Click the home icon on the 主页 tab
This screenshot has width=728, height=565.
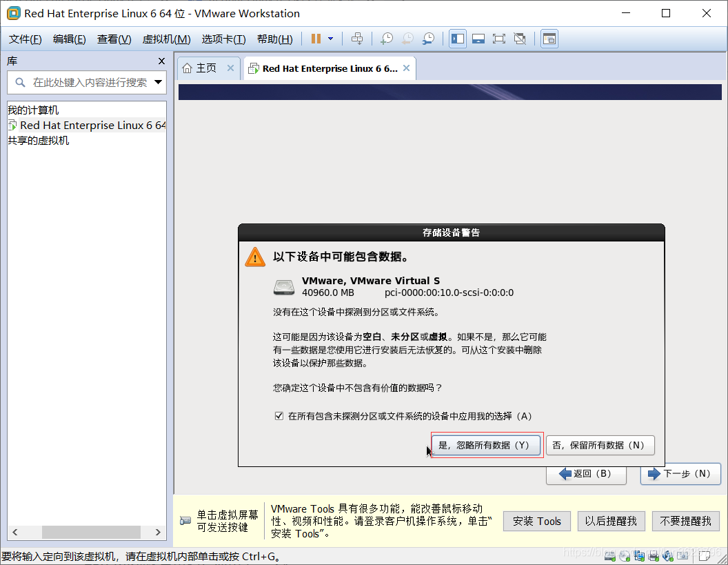point(187,68)
